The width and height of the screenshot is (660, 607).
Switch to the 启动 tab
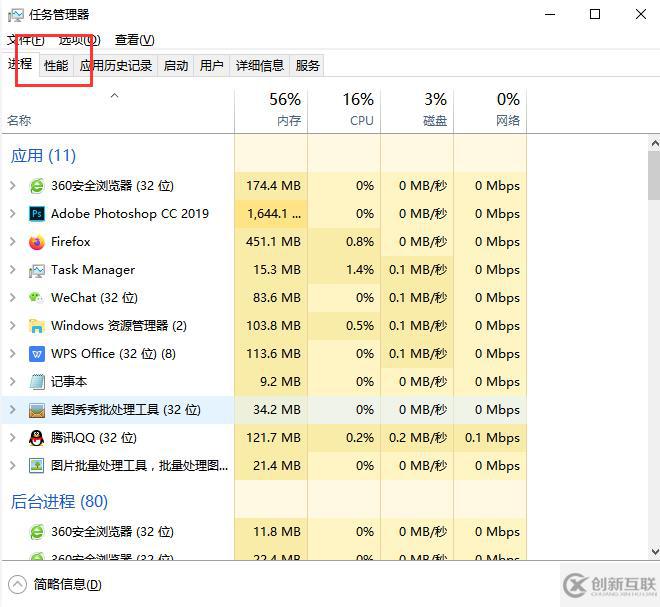pos(176,66)
